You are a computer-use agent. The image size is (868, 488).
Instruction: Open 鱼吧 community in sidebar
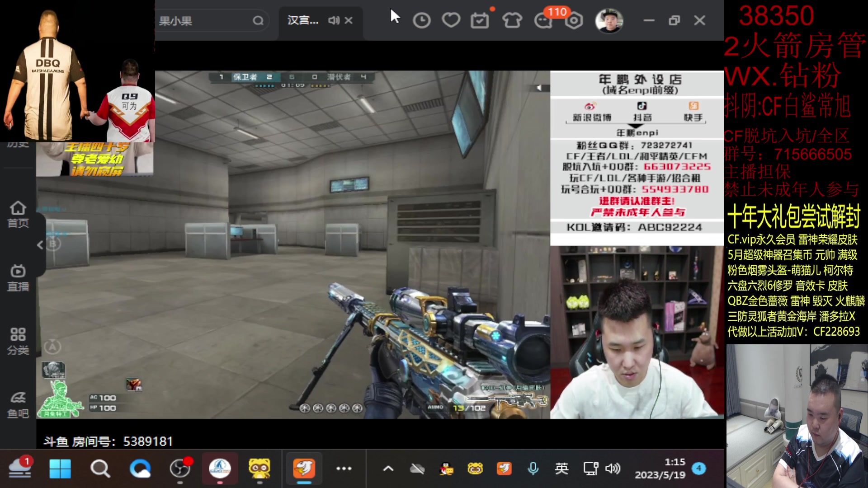18,404
